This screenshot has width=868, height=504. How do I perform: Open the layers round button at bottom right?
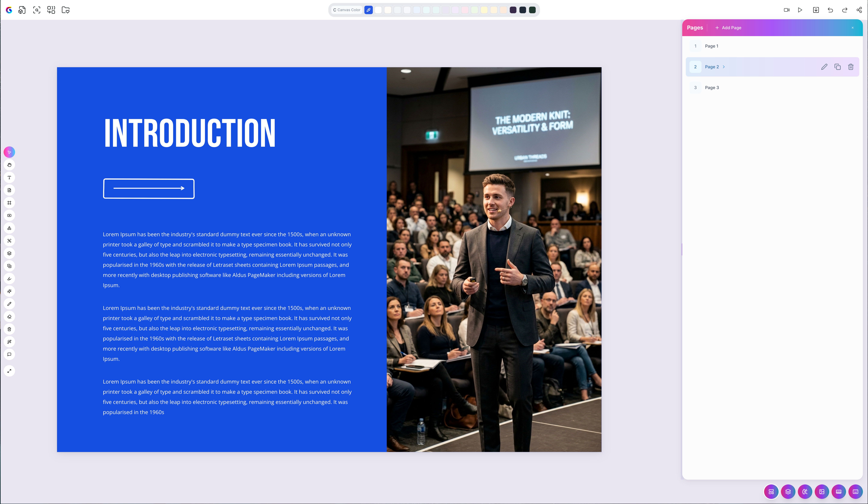point(788,492)
